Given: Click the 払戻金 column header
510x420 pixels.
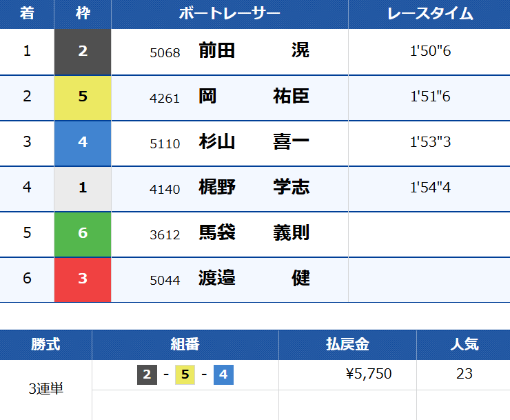Looking at the screenshot, I should point(347,344).
